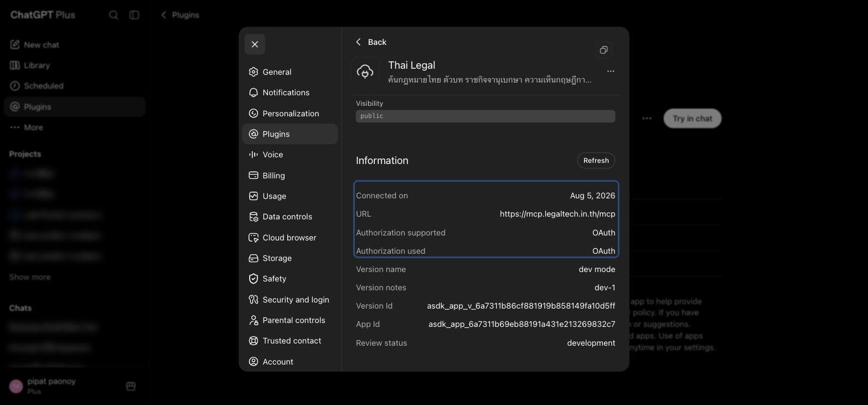Screen dimensions: 868x405
Task: Open Billing settings
Action: point(290,176)
